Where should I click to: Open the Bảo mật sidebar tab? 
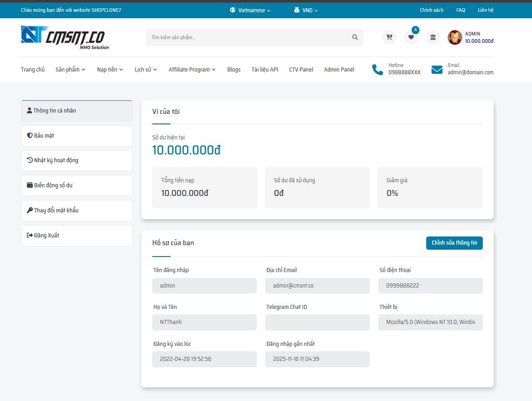(x=77, y=136)
